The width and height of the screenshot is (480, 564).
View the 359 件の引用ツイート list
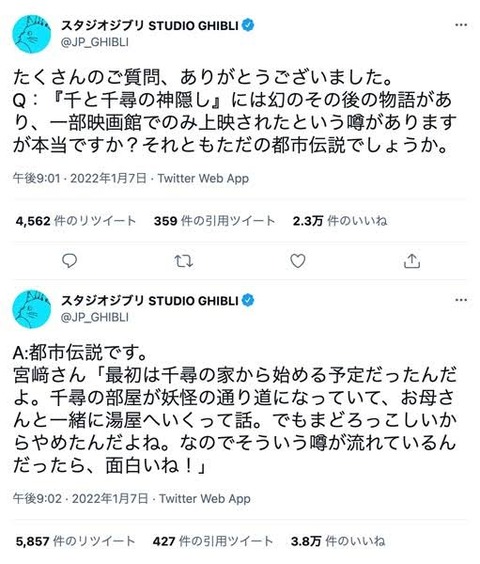pyautogui.click(x=214, y=220)
